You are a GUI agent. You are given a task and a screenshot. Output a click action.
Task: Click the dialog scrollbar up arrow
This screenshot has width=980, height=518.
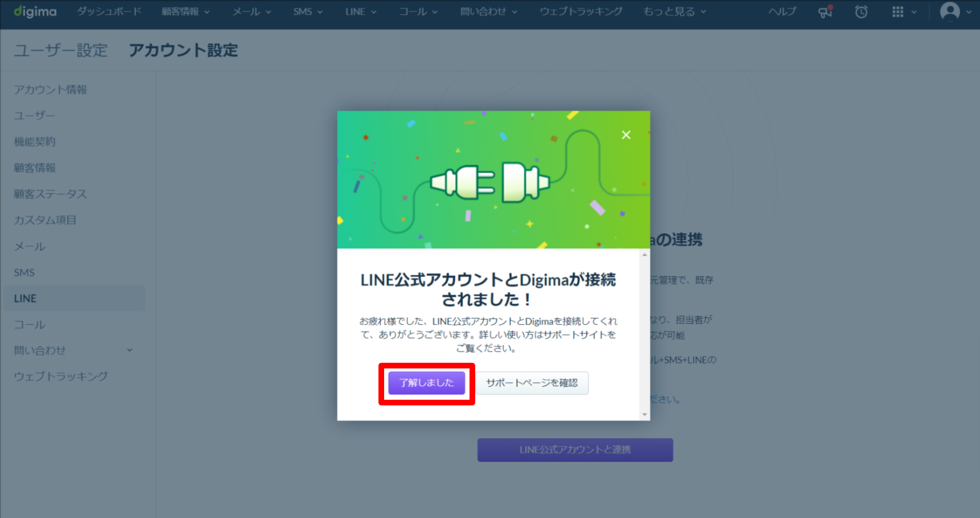click(x=645, y=254)
